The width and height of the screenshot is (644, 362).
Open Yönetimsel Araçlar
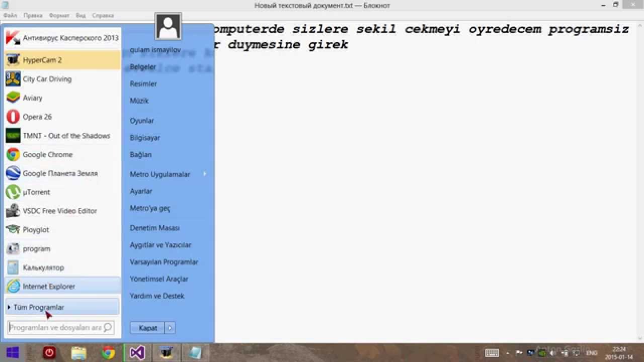(159, 279)
